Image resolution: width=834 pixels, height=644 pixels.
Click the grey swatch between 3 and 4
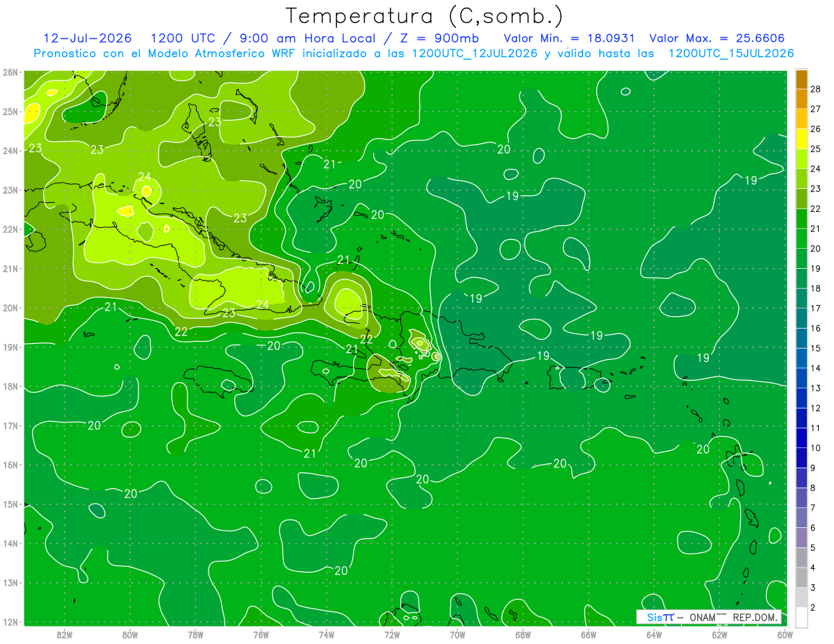(x=801, y=577)
